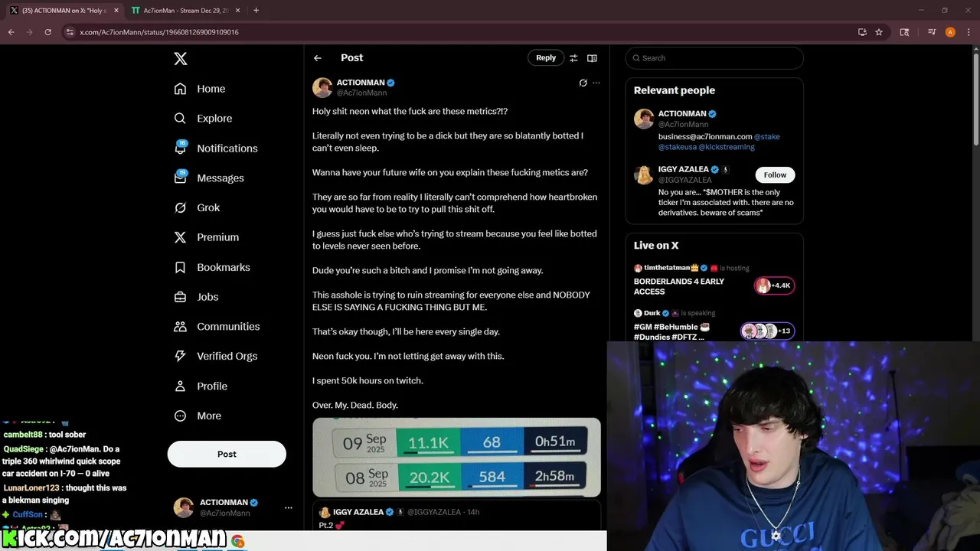Open Home from the sidebar

(x=200, y=89)
